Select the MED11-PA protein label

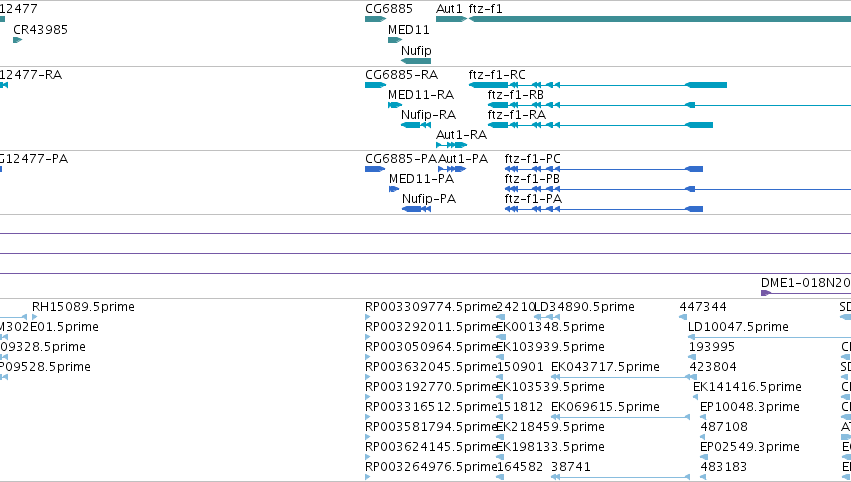pos(421,179)
